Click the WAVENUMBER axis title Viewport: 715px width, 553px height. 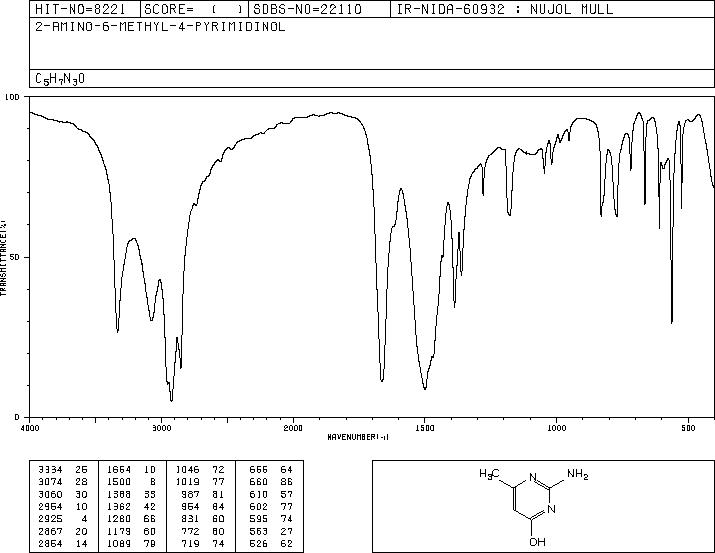(358, 437)
